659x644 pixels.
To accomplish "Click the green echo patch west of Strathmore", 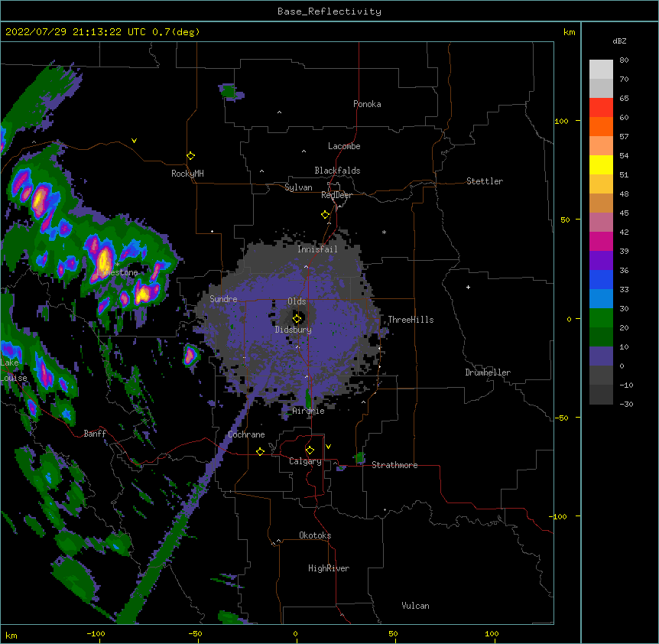I will click(359, 457).
